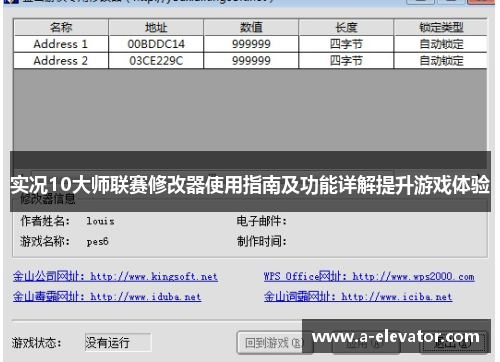Click 自动锁定 lock type in Address 2 row

[441, 60]
